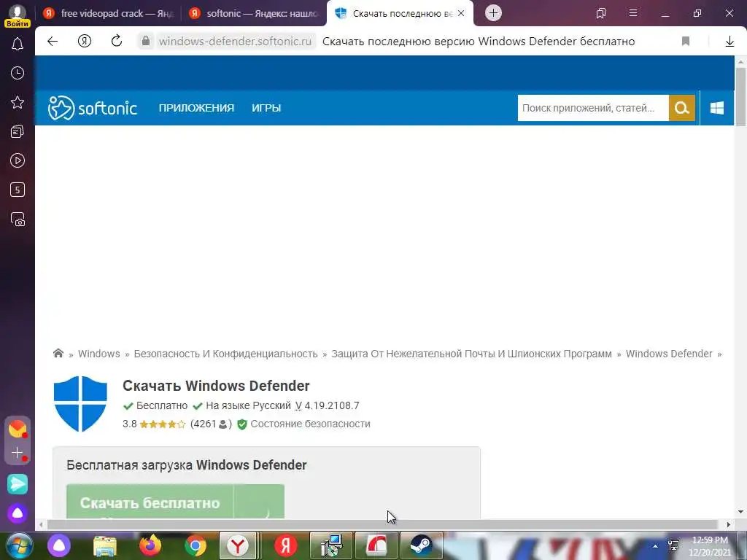Click the Windows breadcrumb link
747x560 pixels.
tap(99, 354)
